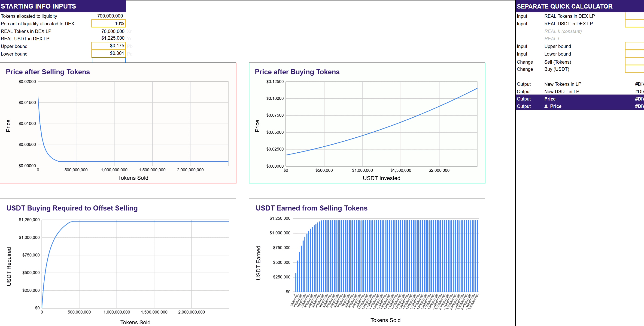The image size is (644, 326).
Task: Click the calculator's Sell (Tokens) change cell
Action: 635,62
